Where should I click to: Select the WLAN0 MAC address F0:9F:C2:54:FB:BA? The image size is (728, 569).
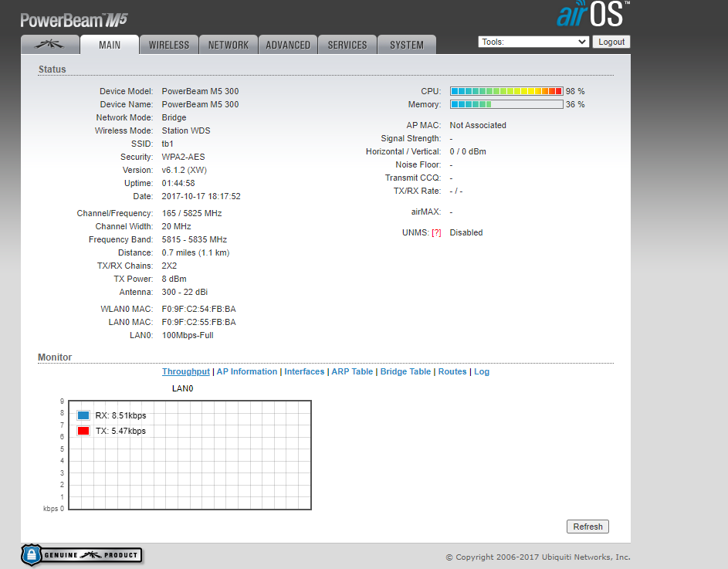pyautogui.click(x=198, y=309)
